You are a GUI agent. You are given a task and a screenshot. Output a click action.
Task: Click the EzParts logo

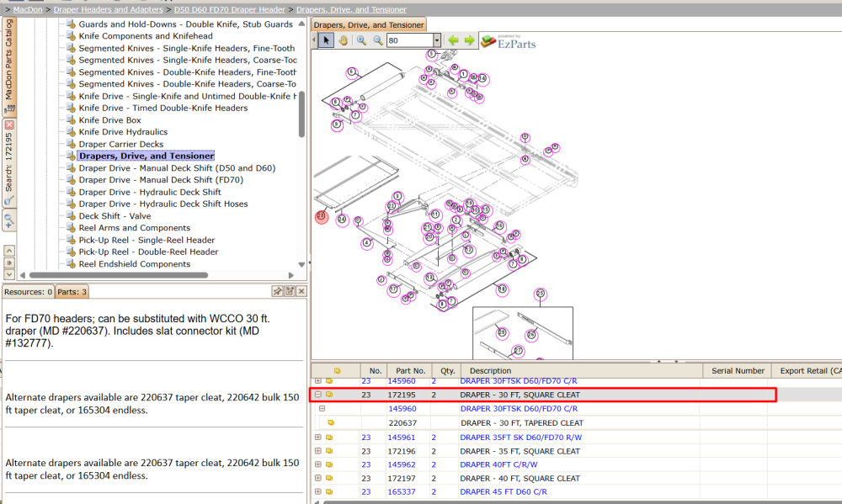508,41
